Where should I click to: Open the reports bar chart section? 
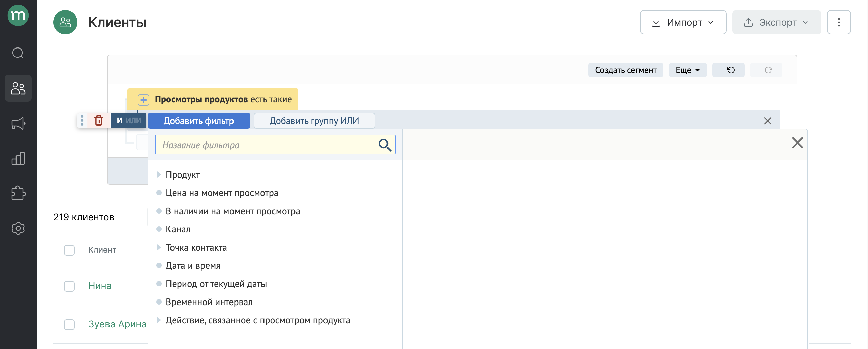pos(18,158)
